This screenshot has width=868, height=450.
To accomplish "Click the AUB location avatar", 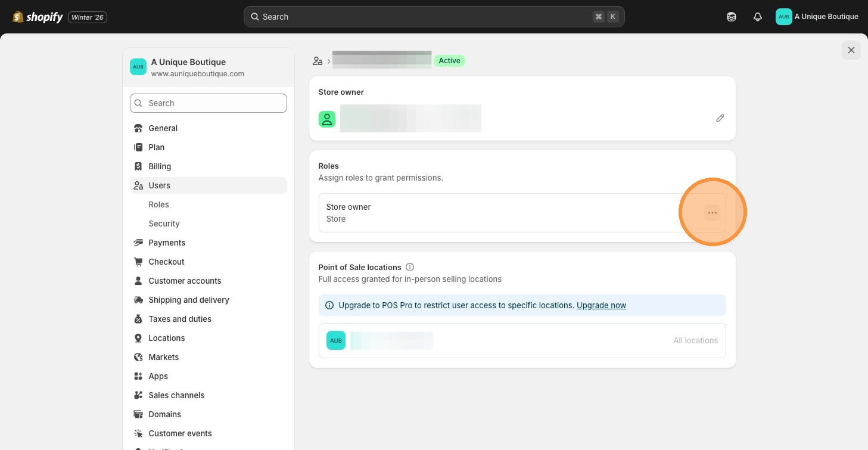I will point(336,340).
